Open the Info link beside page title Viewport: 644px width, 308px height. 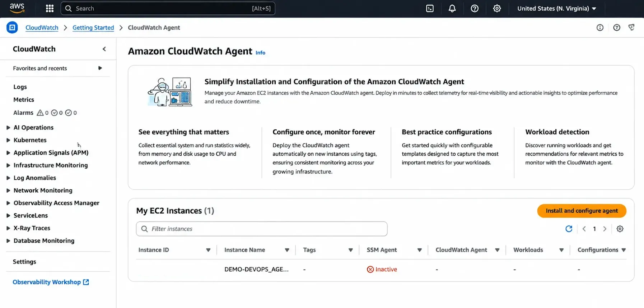260,52
